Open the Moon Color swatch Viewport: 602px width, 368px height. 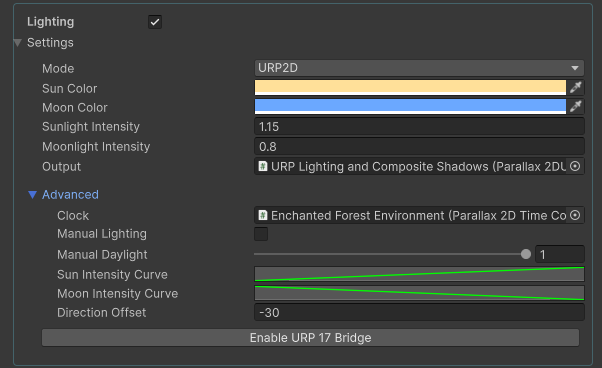click(x=410, y=106)
